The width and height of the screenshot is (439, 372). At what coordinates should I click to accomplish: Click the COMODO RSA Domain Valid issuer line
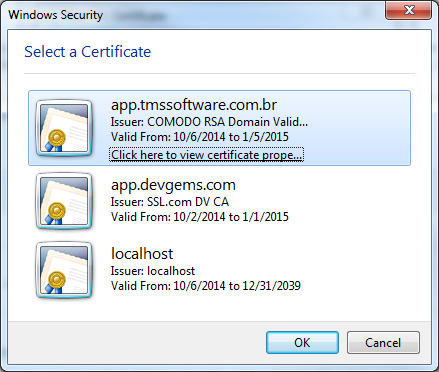coord(209,122)
